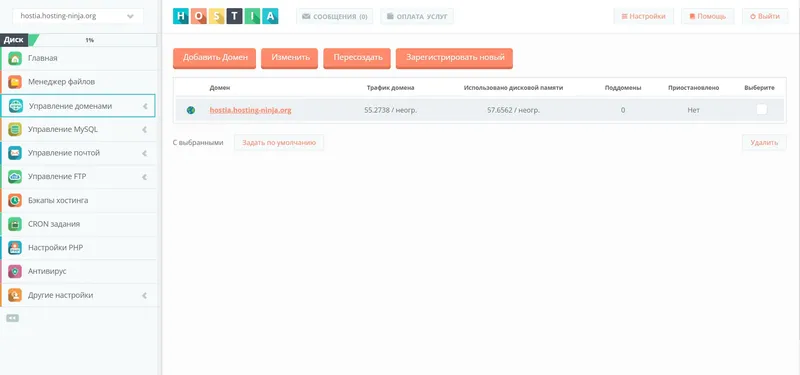800x375 pixels.
Task: Expand the Другие настройки submenu arrow
Action: click(144, 295)
